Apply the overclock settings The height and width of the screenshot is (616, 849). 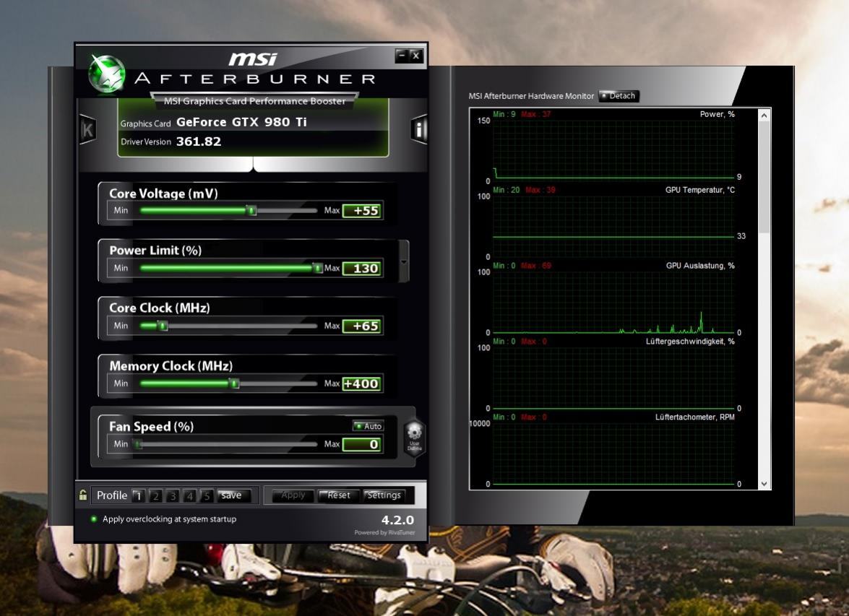[293, 495]
